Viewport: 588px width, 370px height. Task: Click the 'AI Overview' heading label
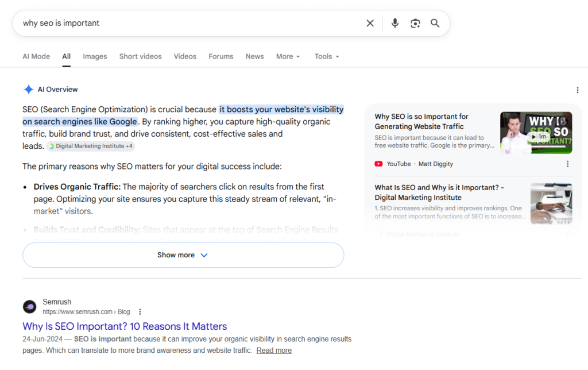(x=58, y=89)
